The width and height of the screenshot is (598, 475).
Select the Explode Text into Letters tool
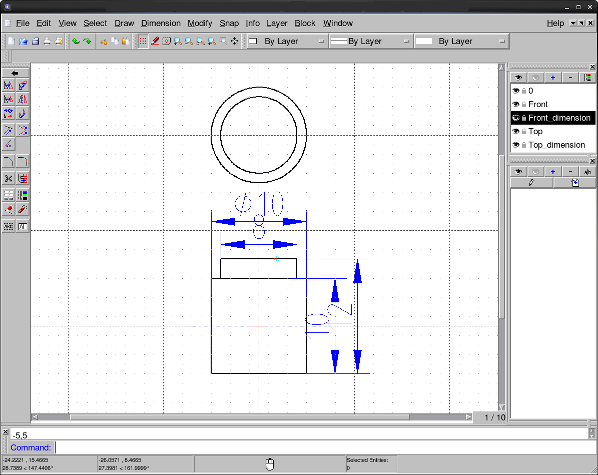pos(8,226)
